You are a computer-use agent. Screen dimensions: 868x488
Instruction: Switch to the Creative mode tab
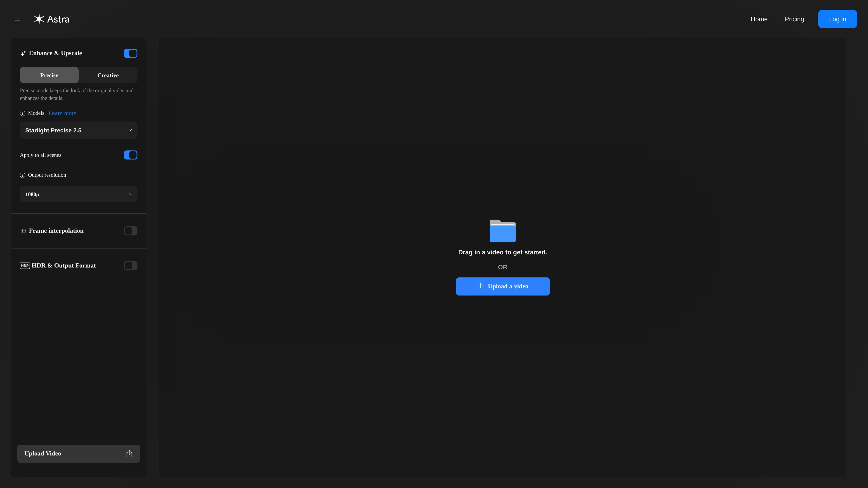[108, 75]
